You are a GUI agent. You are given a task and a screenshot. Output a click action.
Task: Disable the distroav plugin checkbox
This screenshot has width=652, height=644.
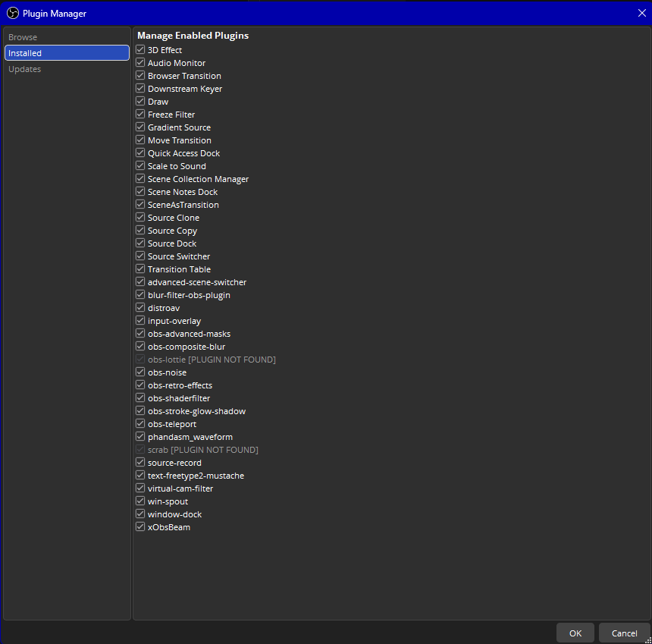point(140,308)
